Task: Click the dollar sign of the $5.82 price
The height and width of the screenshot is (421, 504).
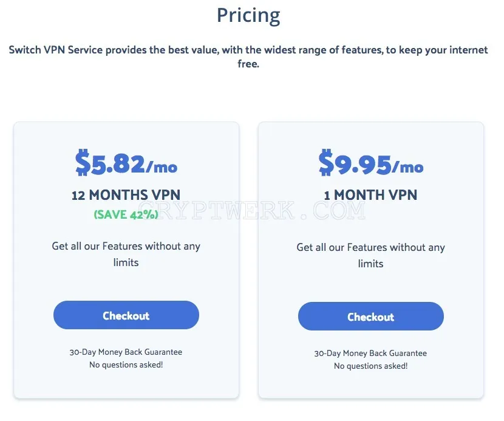Action: coord(83,162)
